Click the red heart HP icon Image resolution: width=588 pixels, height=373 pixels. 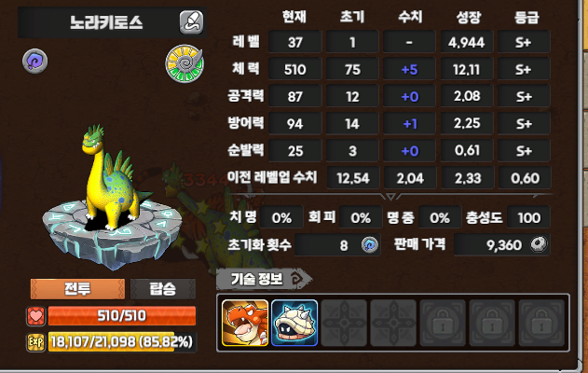click(x=36, y=316)
